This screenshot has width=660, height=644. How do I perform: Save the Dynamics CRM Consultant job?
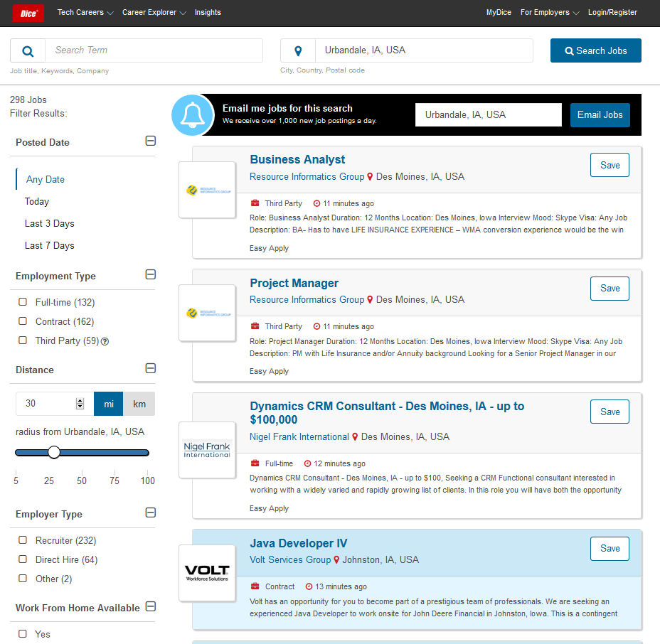point(610,412)
